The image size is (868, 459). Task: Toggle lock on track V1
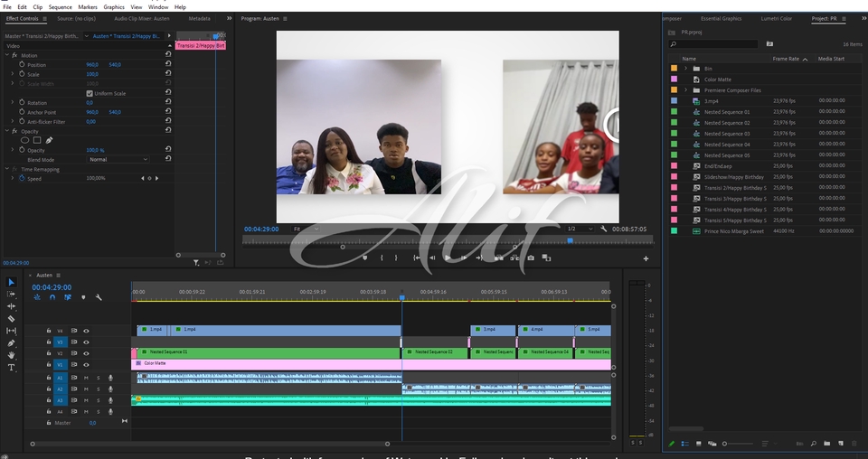click(49, 364)
